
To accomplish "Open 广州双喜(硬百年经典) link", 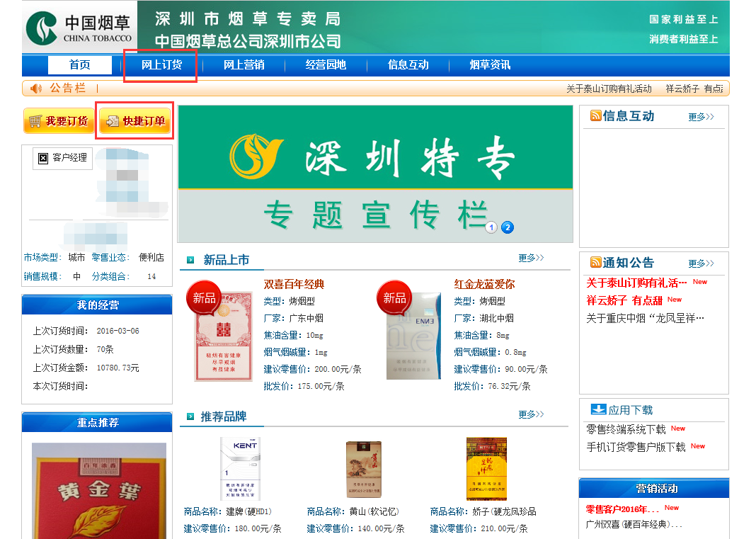I will coord(634,525).
